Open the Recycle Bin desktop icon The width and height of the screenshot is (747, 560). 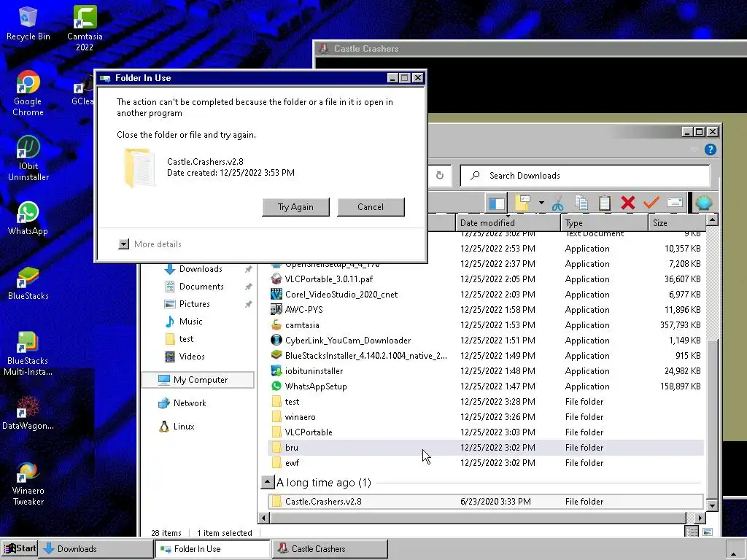click(x=28, y=24)
